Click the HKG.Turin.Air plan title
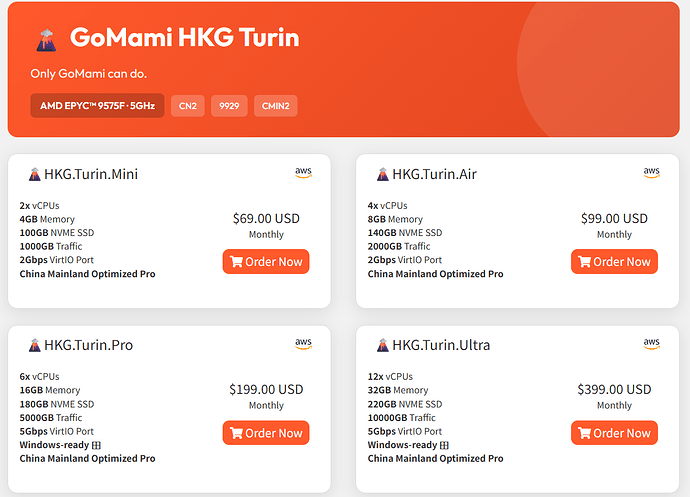Viewport: 690px width, 497px height. coord(434,174)
